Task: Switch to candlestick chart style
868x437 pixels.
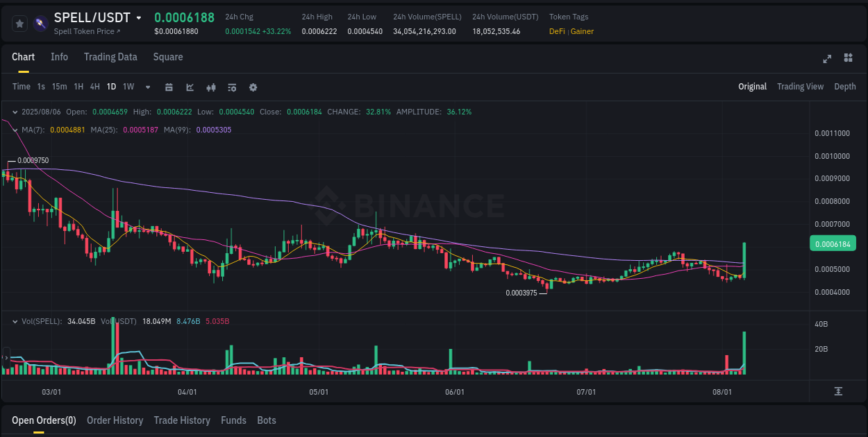Action: coord(210,87)
